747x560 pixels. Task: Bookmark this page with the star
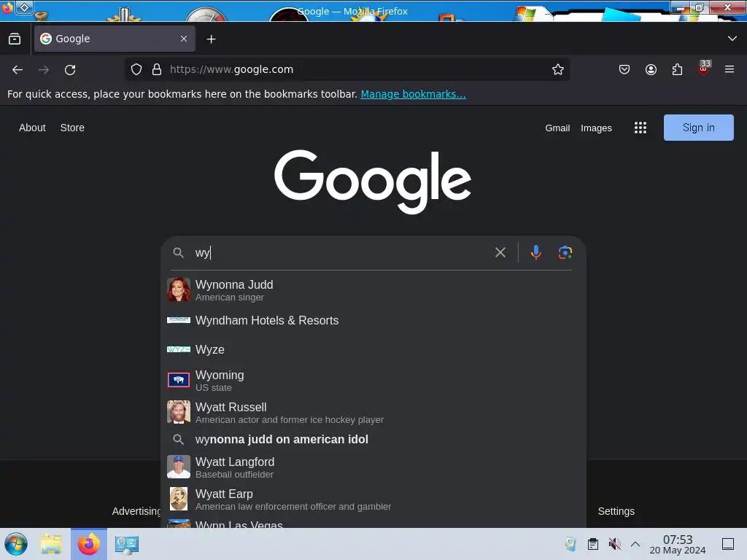(x=558, y=69)
